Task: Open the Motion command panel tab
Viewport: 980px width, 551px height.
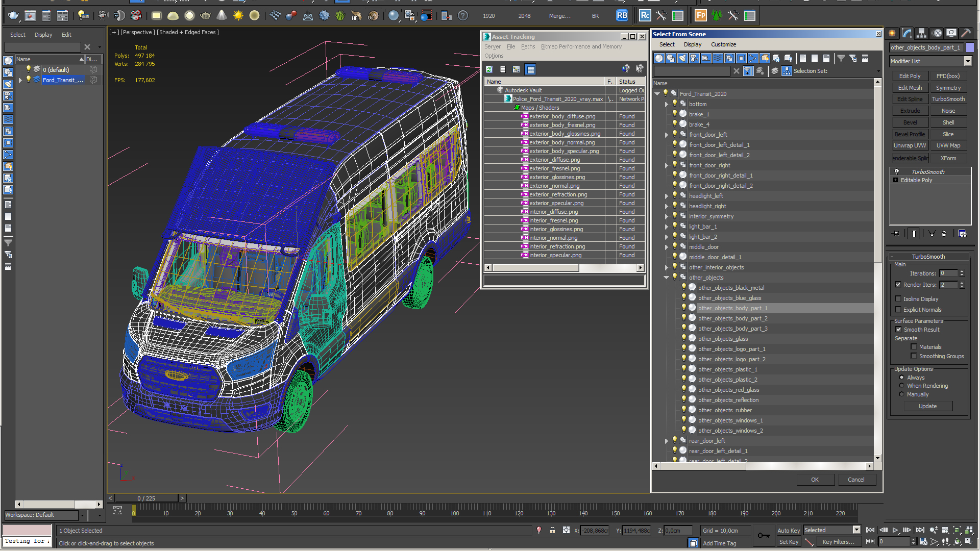Action: point(937,33)
